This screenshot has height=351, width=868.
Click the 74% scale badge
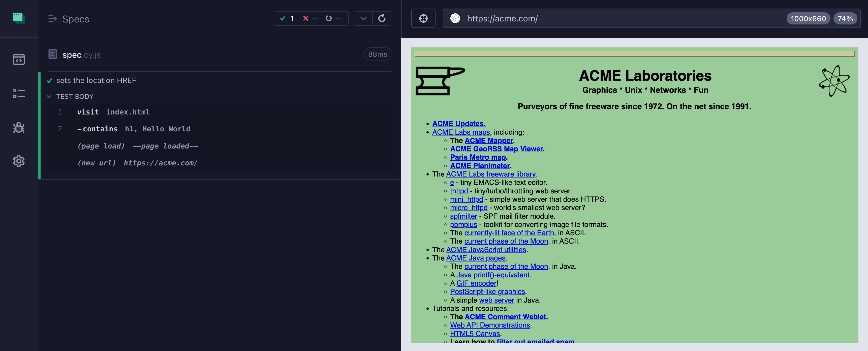(845, 19)
